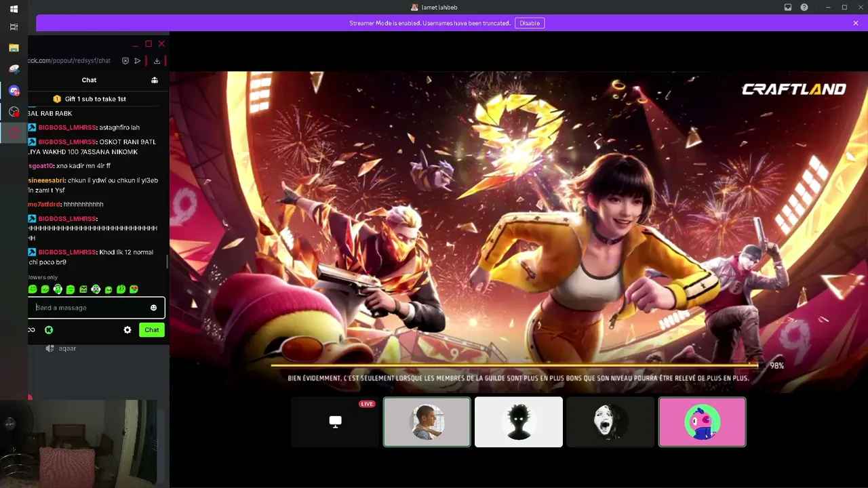Open File Explorer from the taskbar
868x488 pixels.
click(14, 48)
